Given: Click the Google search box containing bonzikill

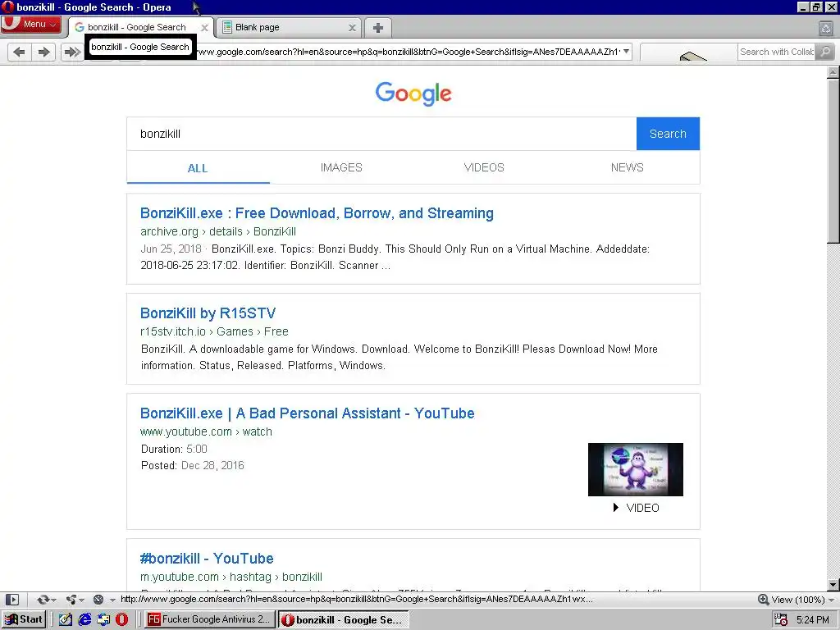Looking at the screenshot, I should [381, 134].
